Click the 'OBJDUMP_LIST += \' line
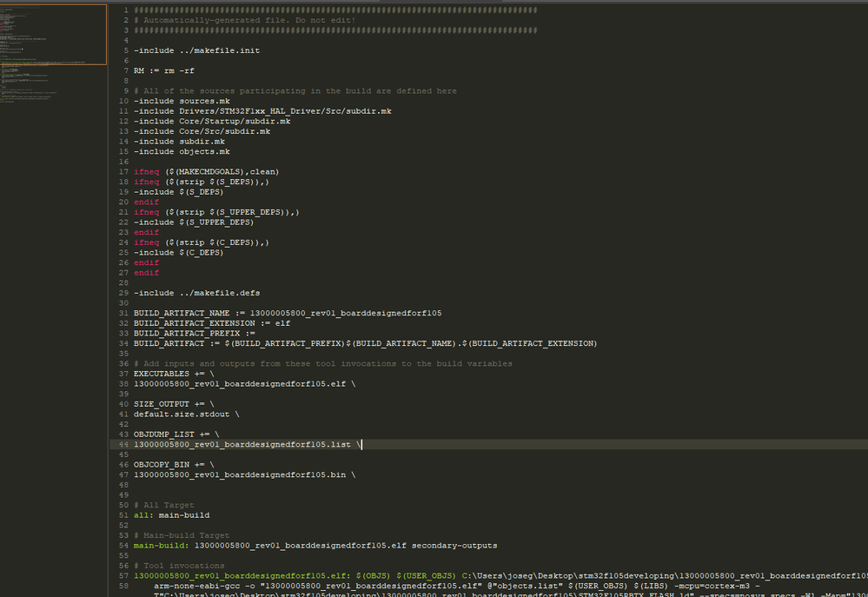 [x=176, y=434]
